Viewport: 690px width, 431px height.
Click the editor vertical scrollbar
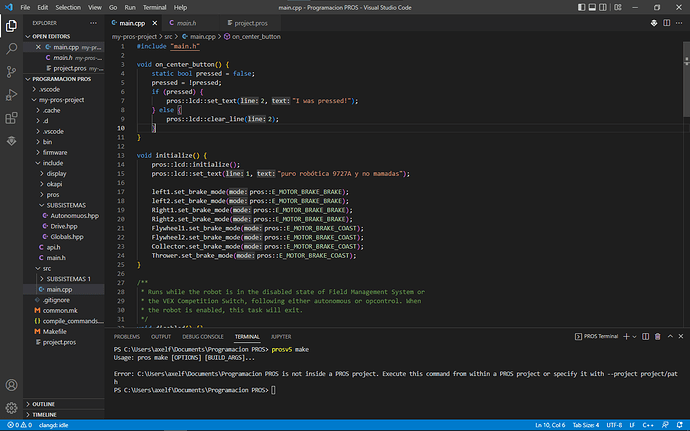tap(686, 79)
